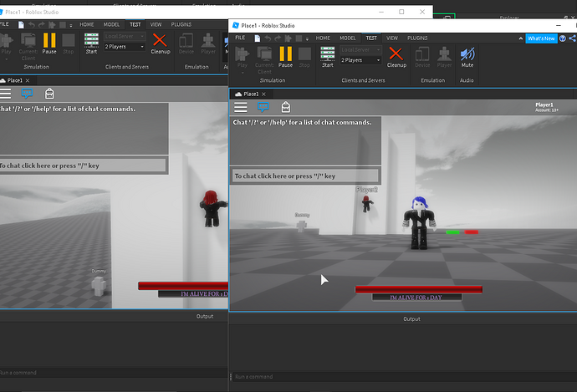Open PLUGINS tab in front window
This screenshot has height=392, width=577.
417,38
